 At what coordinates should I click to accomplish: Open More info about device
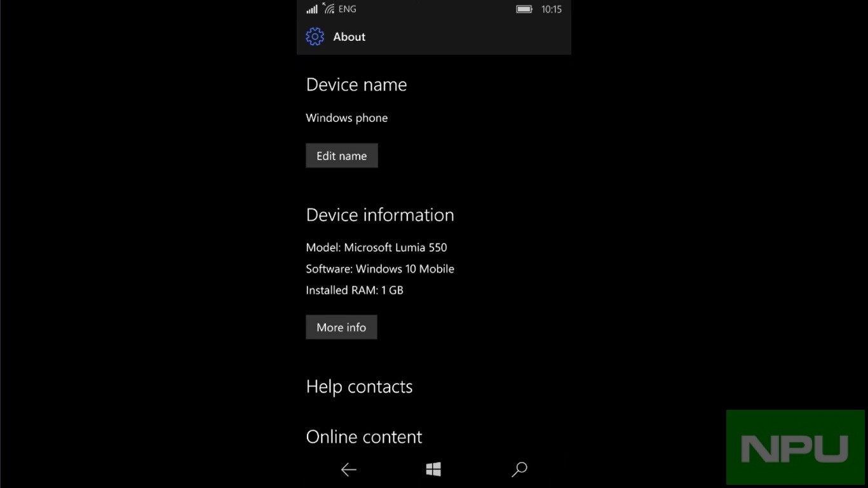pos(341,327)
